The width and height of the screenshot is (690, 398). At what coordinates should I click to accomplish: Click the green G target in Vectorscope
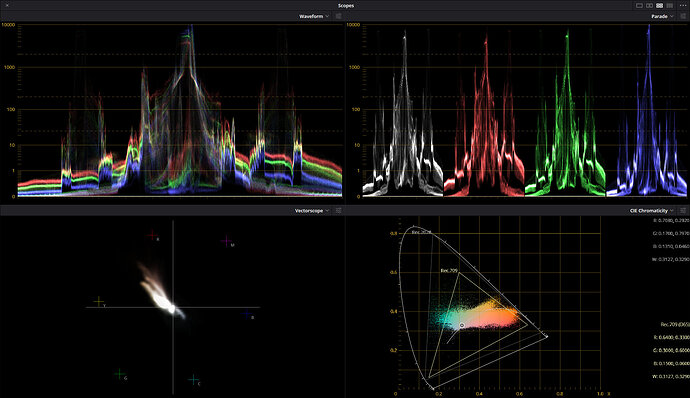pyautogui.click(x=120, y=375)
